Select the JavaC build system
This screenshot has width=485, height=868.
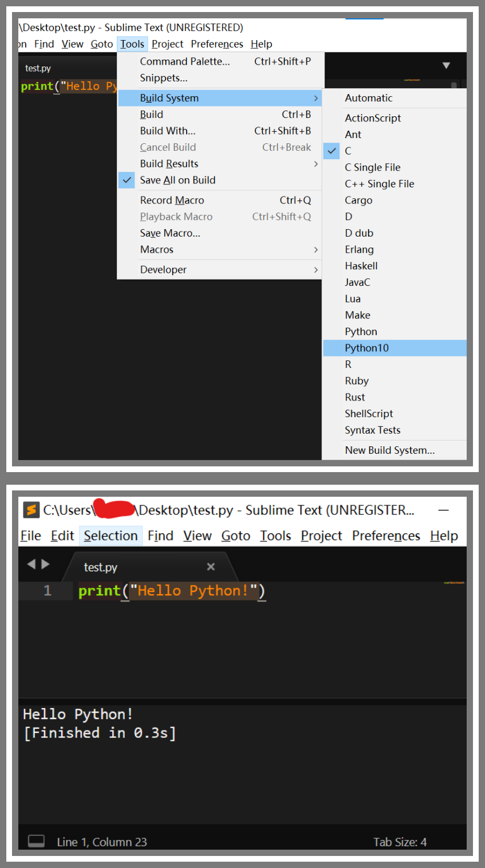click(x=395, y=282)
